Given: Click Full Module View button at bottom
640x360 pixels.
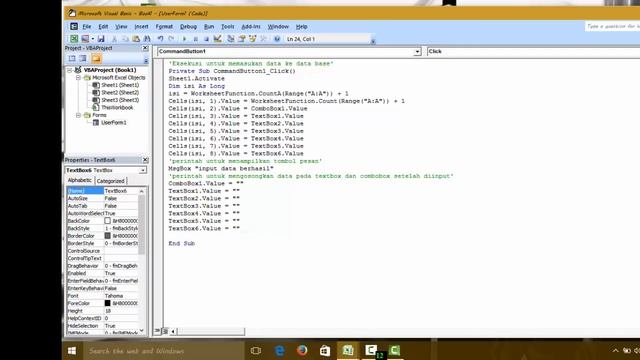Looking at the screenshot, I should 165,331.
